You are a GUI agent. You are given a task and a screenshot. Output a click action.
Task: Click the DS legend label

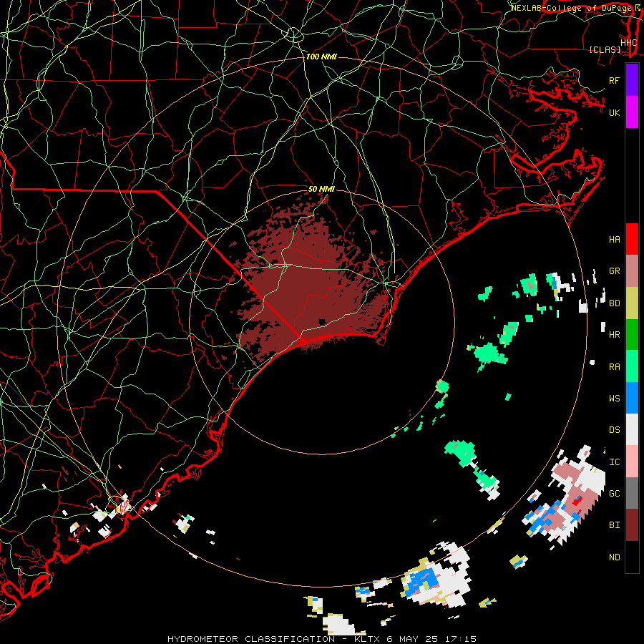coord(614,430)
